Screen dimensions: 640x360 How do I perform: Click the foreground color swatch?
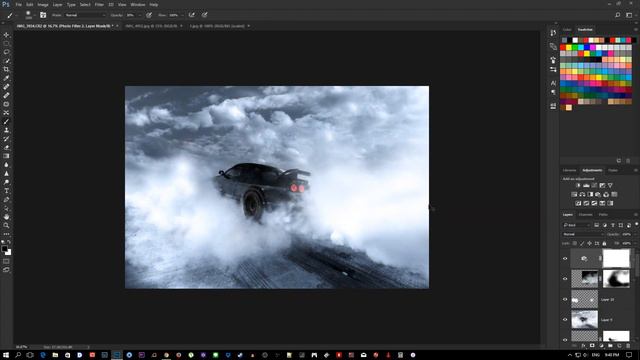(4, 248)
